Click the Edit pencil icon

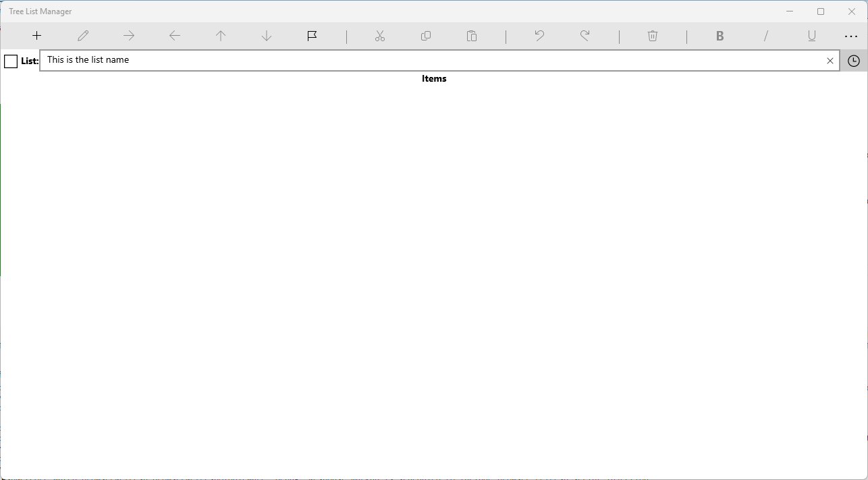click(x=83, y=36)
